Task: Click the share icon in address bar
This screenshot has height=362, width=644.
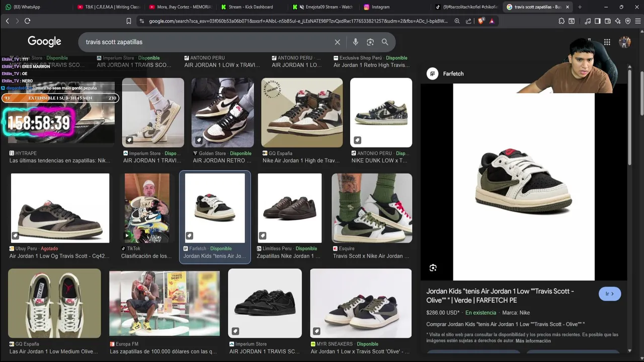Action: tap(469, 21)
